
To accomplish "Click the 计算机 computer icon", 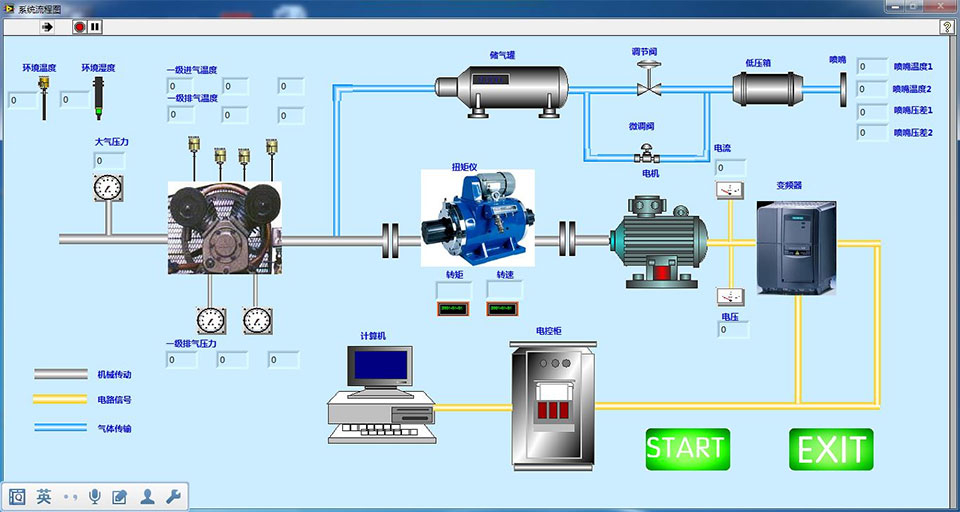I will [x=382, y=394].
